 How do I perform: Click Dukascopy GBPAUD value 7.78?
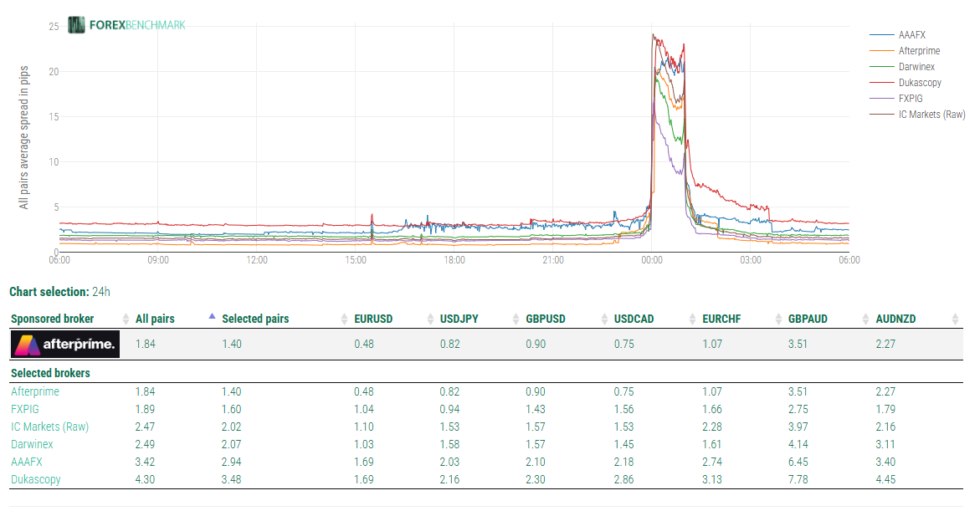(798, 479)
